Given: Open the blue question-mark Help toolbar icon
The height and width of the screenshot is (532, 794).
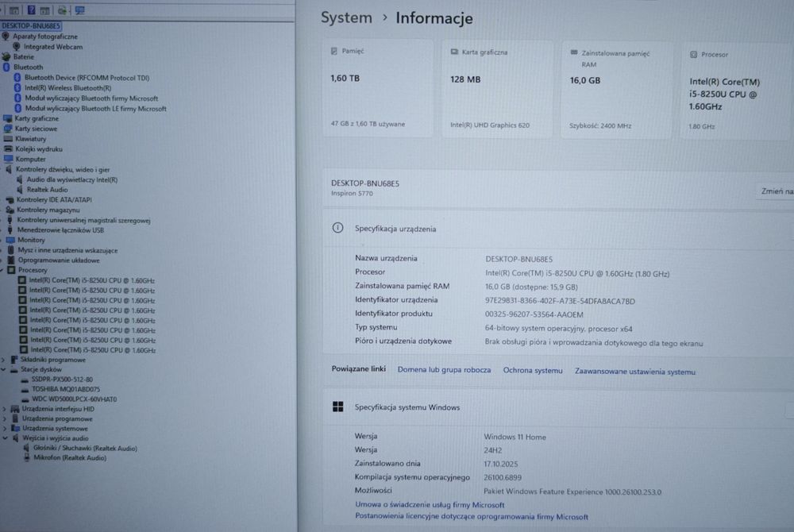Looking at the screenshot, I should [32, 10].
